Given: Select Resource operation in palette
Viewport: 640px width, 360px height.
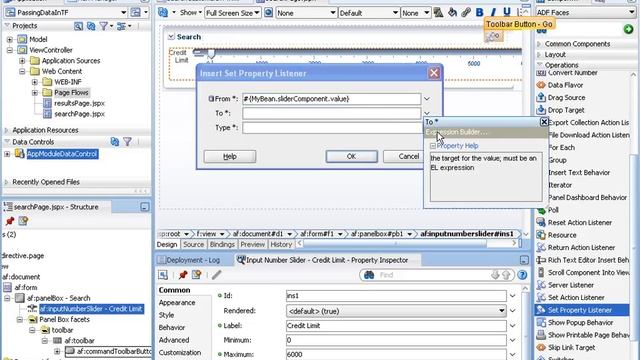Looking at the screenshot, I should coord(562,235).
